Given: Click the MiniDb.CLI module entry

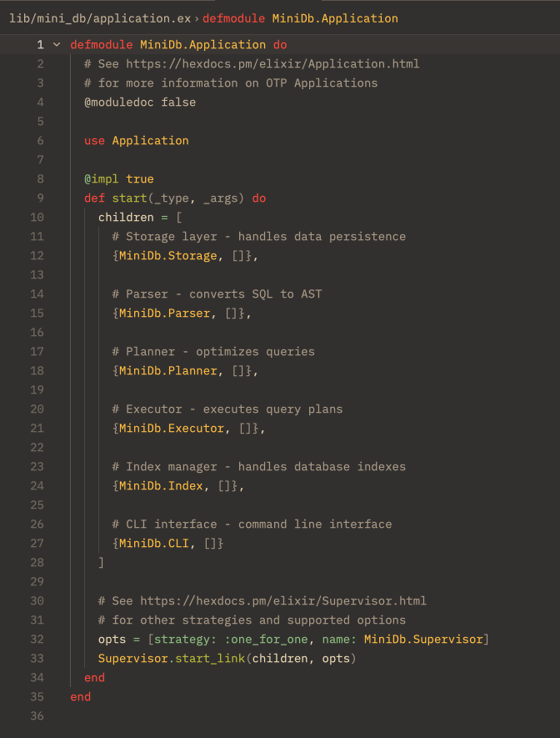Looking at the screenshot, I should coord(153,543).
